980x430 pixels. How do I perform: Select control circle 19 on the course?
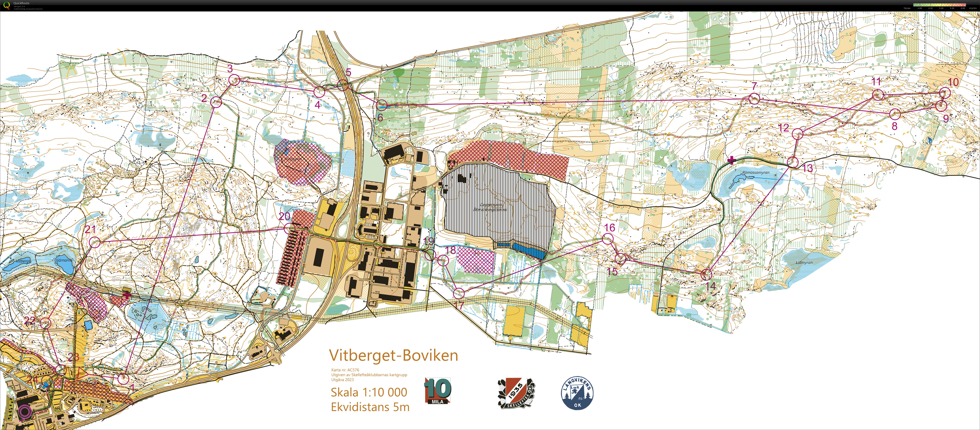point(430,255)
